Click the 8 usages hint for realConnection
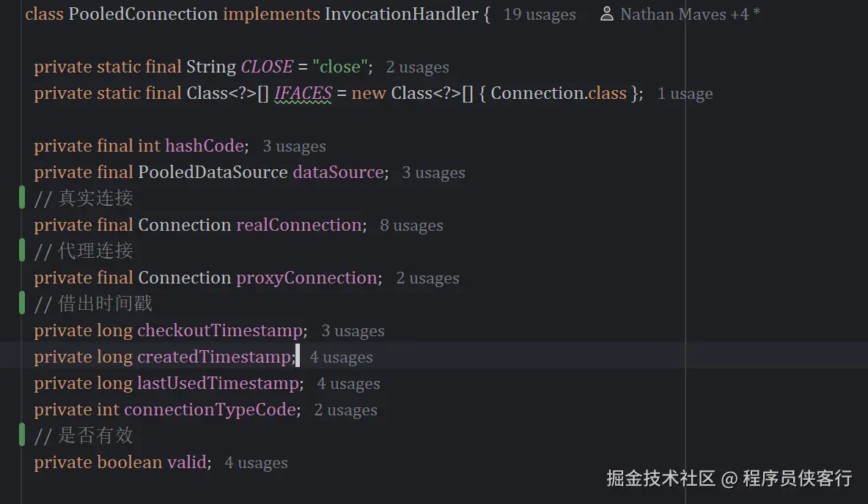Image resolution: width=868 pixels, height=504 pixels. coord(411,226)
